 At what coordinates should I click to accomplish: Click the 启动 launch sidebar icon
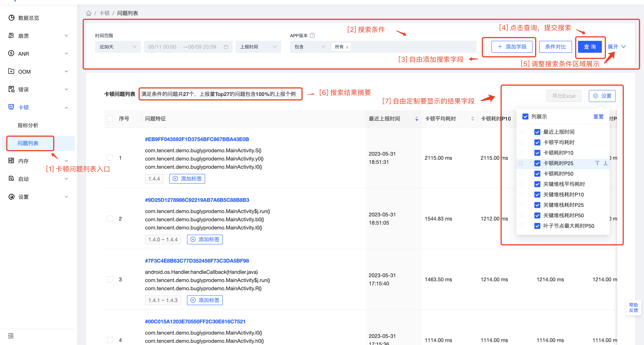(11, 179)
